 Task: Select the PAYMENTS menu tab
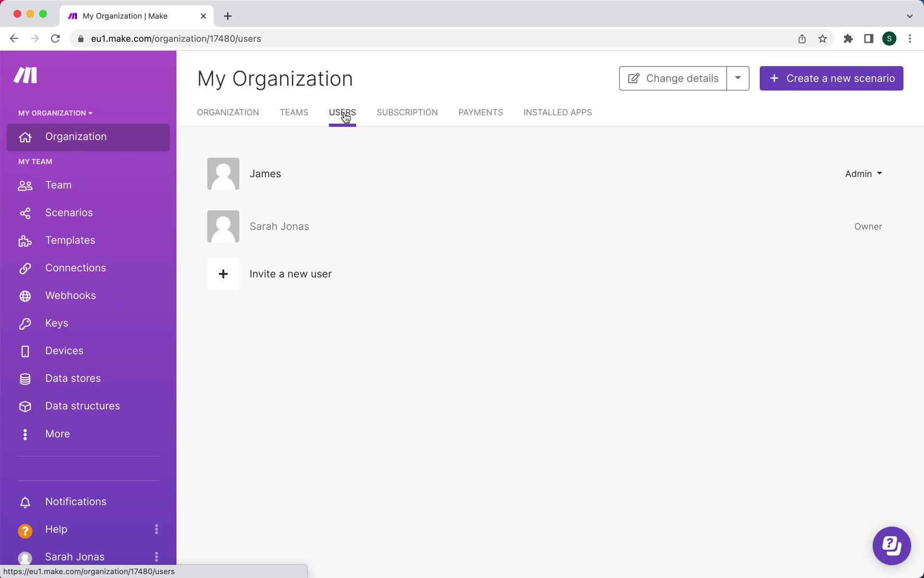tap(480, 112)
